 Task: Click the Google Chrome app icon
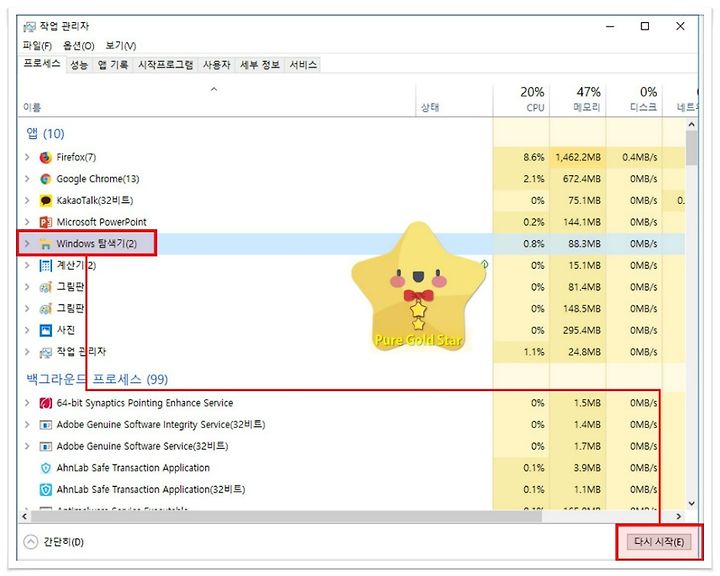(x=45, y=179)
